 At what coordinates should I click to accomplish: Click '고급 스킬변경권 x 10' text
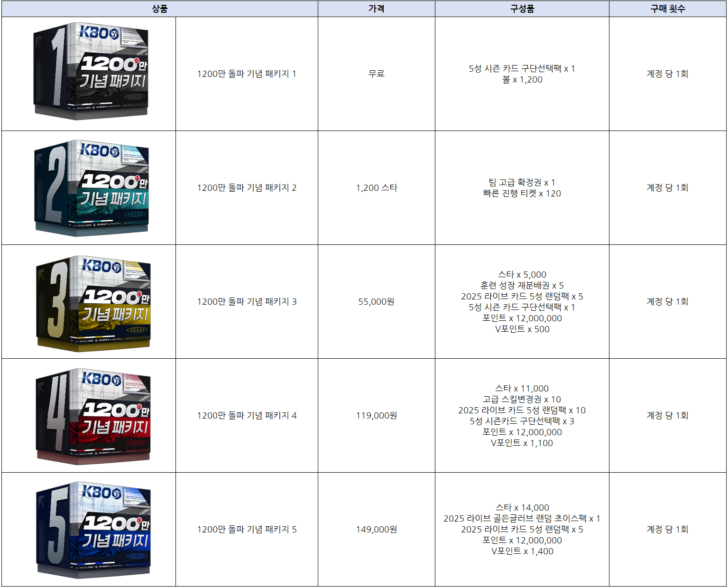pyautogui.click(x=522, y=400)
